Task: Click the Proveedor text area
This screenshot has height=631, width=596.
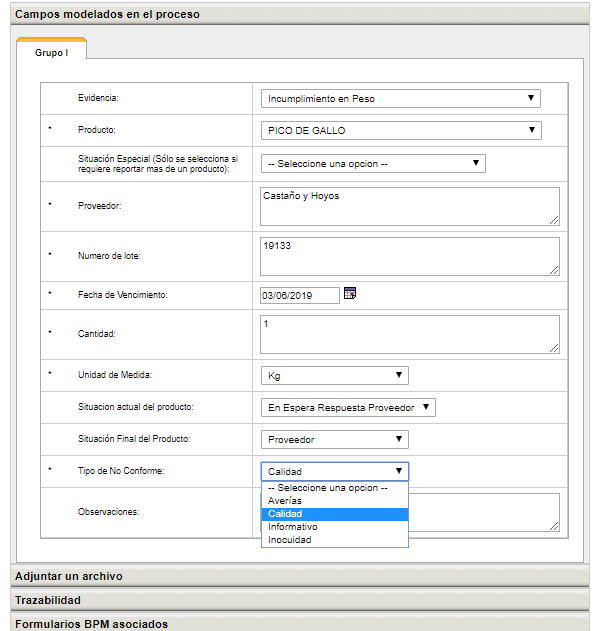Action: click(410, 206)
